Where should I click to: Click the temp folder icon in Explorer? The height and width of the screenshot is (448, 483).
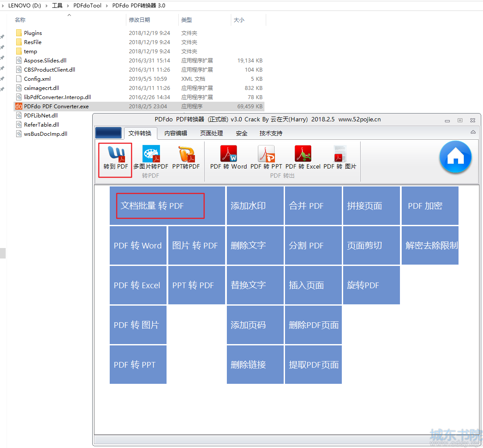point(19,52)
